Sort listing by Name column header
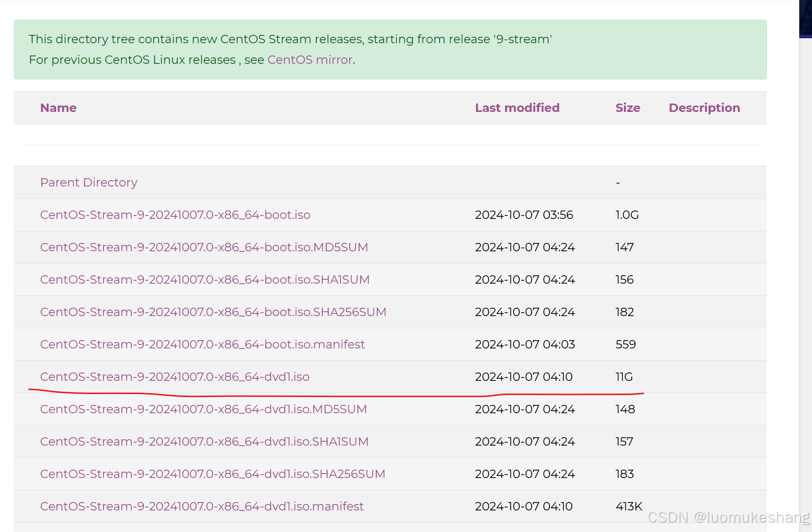The image size is (812, 532). click(58, 108)
